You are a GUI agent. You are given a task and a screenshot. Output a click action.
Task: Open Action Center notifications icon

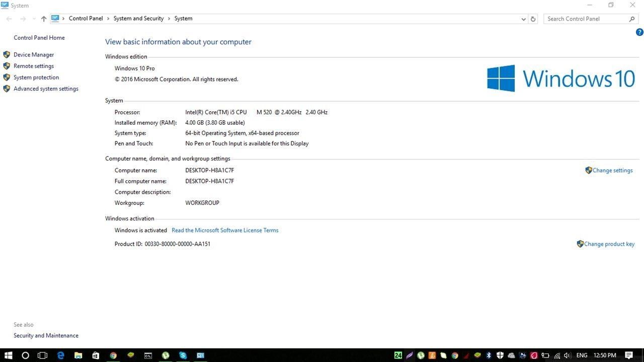629,355
